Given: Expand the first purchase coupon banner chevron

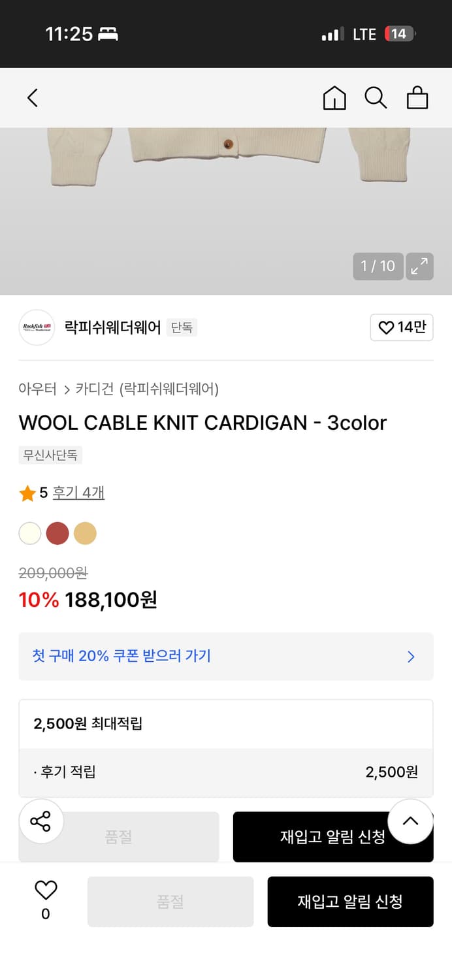Looking at the screenshot, I should coord(411,657).
